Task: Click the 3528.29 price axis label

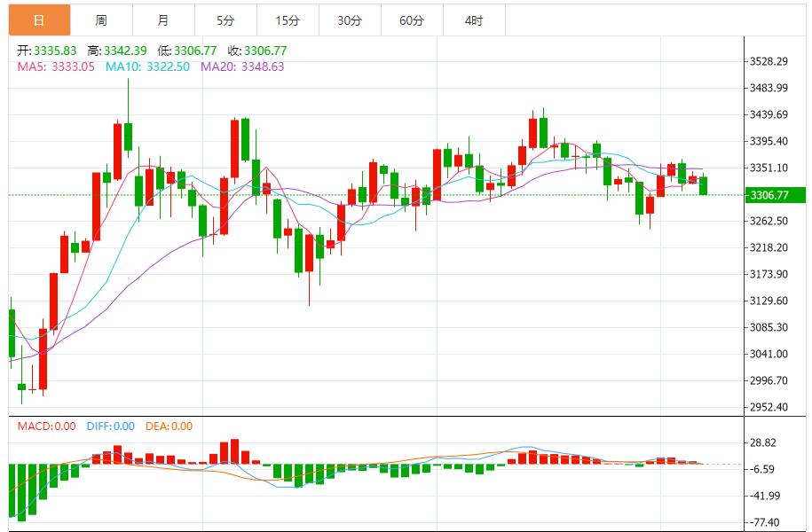Action: pos(769,61)
